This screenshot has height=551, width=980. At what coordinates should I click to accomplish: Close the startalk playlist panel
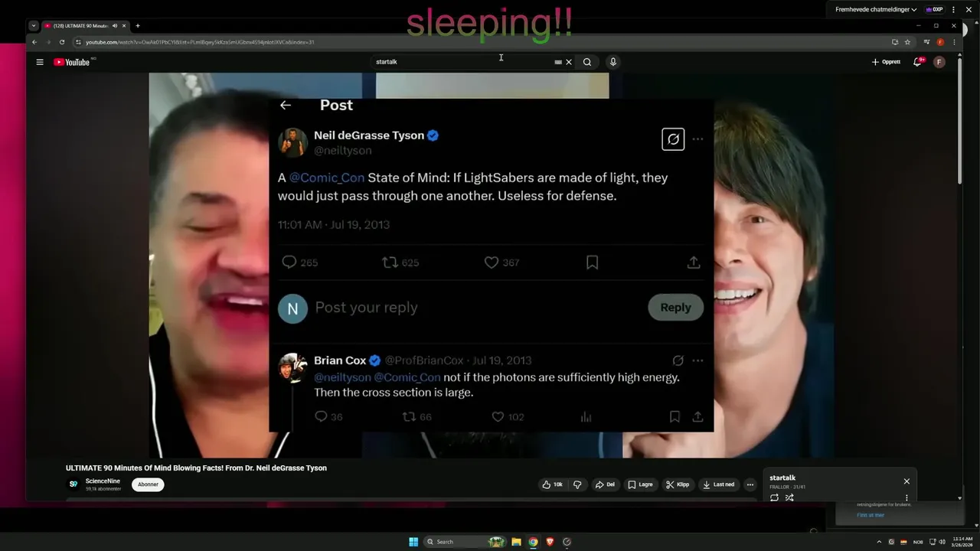tap(906, 481)
